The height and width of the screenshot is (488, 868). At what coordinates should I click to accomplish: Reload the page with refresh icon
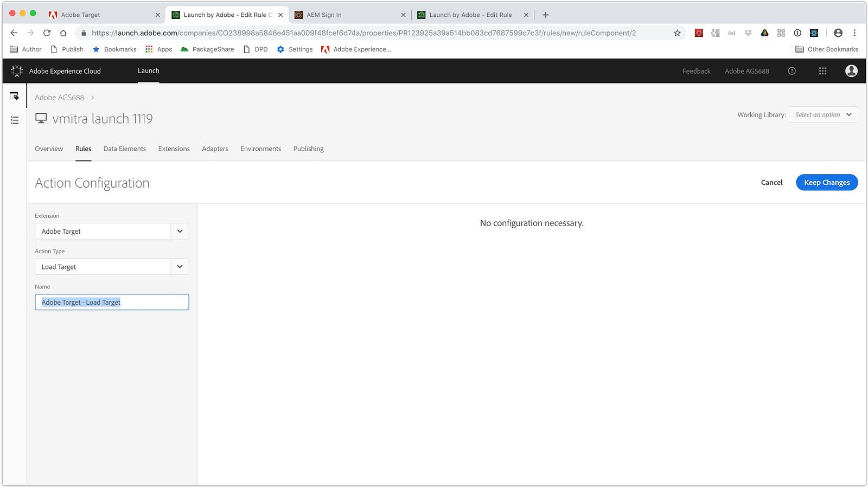[47, 33]
